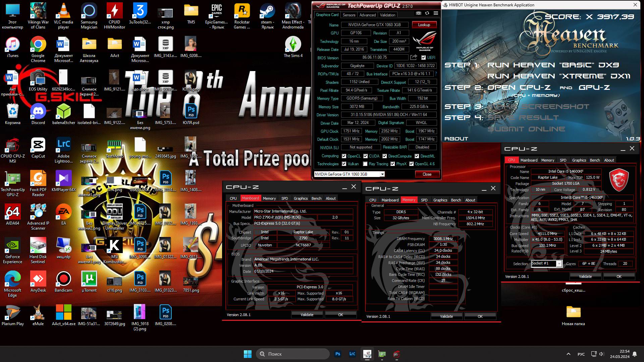Click the taskbar search field
Image resolution: width=644 pixels, height=362 pixels.
(x=293, y=354)
